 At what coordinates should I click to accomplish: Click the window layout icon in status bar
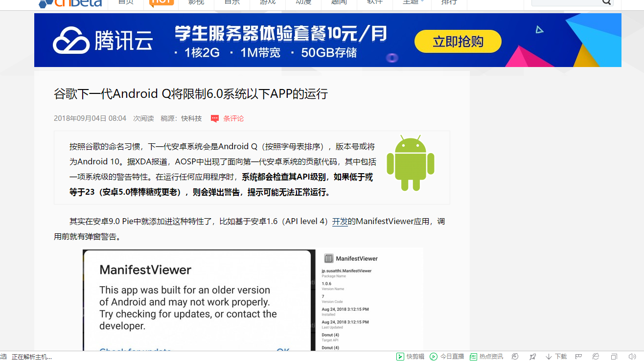[614, 357]
